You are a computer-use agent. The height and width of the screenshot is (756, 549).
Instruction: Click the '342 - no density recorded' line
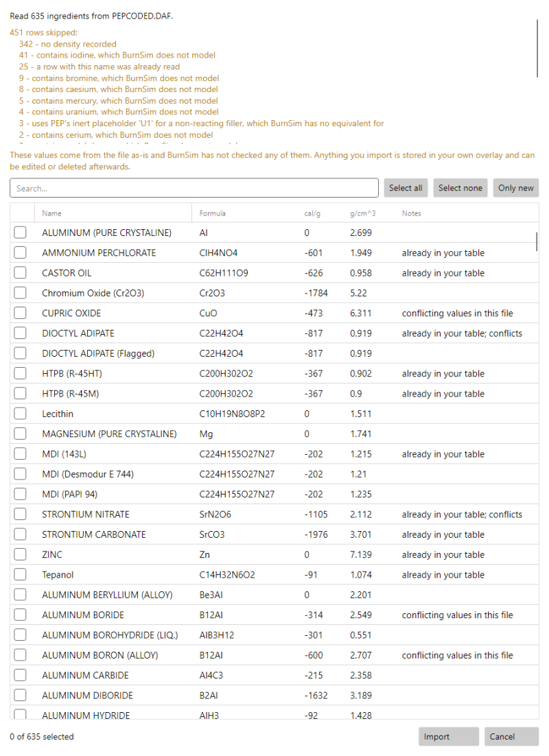(x=67, y=44)
